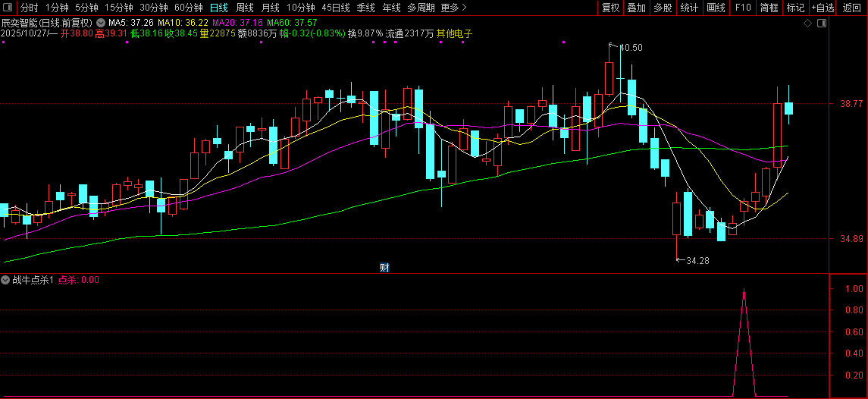The width and height of the screenshot is (868, 399).
Task: Click the 1.00 indicator axis label
Action: (854, 289)
